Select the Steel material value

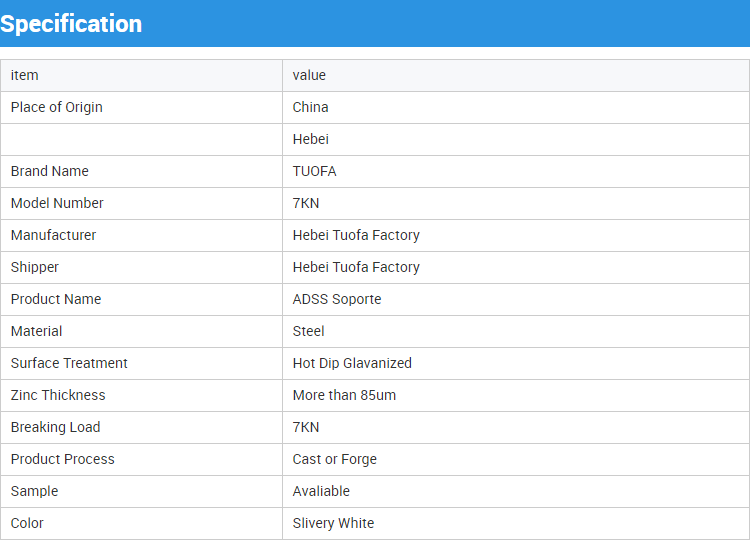point(308,331)
